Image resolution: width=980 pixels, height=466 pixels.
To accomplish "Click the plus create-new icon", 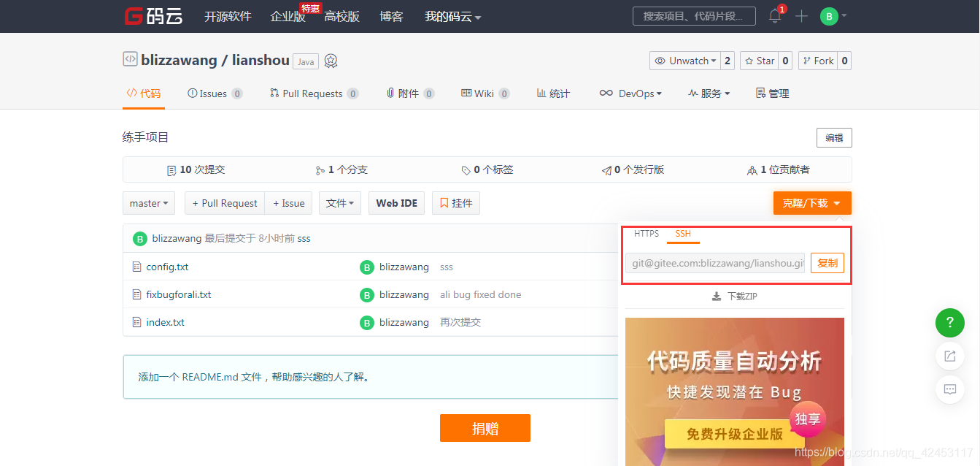I will pyautogui.click(x=801, y=16).
